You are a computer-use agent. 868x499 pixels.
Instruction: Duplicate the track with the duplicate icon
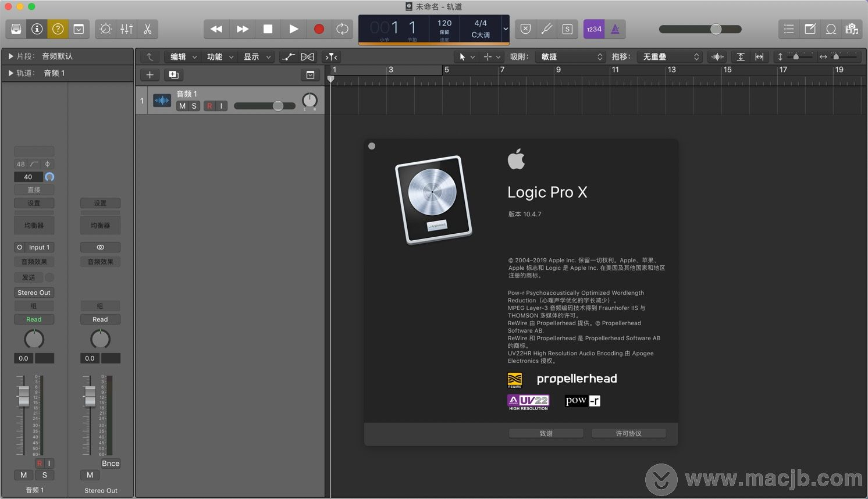173,74
